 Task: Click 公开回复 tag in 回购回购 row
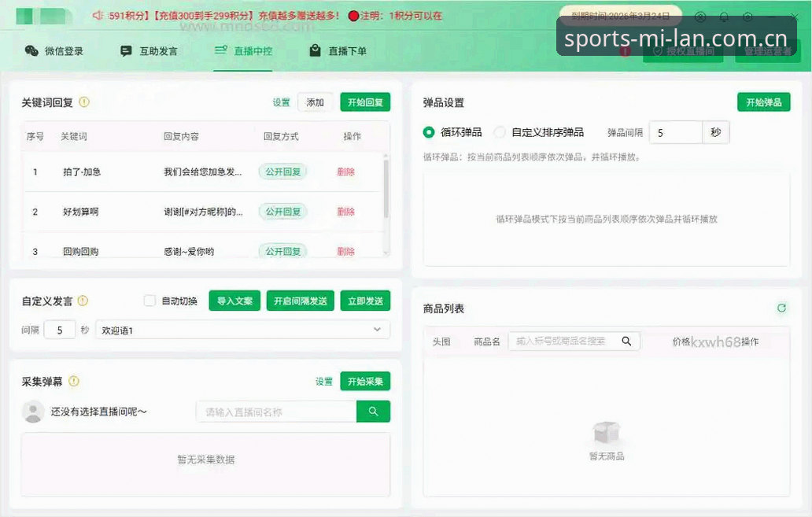point(282,251)
